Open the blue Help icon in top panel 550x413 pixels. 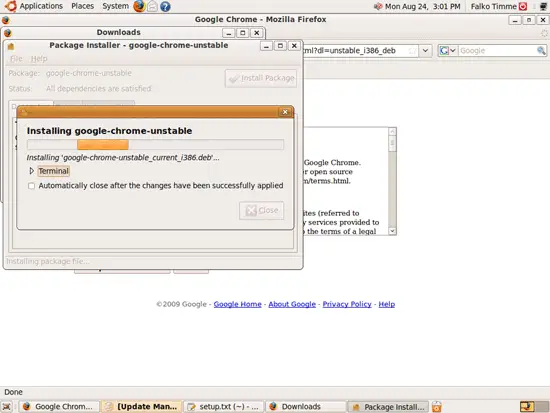pos(165,6)
